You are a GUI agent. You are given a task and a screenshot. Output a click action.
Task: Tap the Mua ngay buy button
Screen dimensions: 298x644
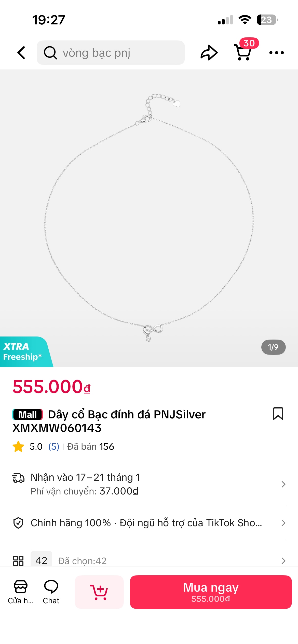(x=211, y=592)
